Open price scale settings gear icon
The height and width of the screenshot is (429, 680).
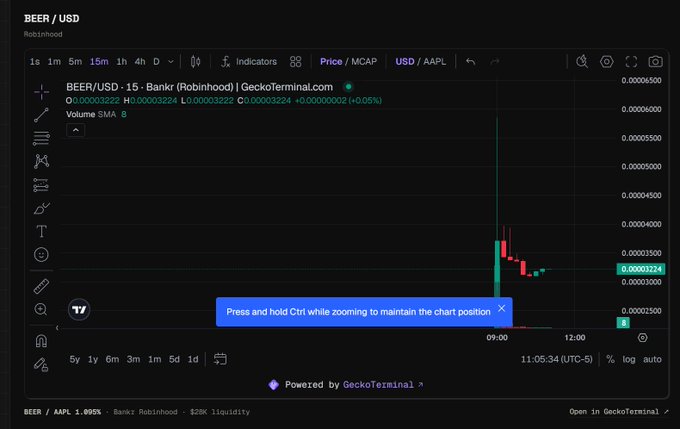coord(643,337)
